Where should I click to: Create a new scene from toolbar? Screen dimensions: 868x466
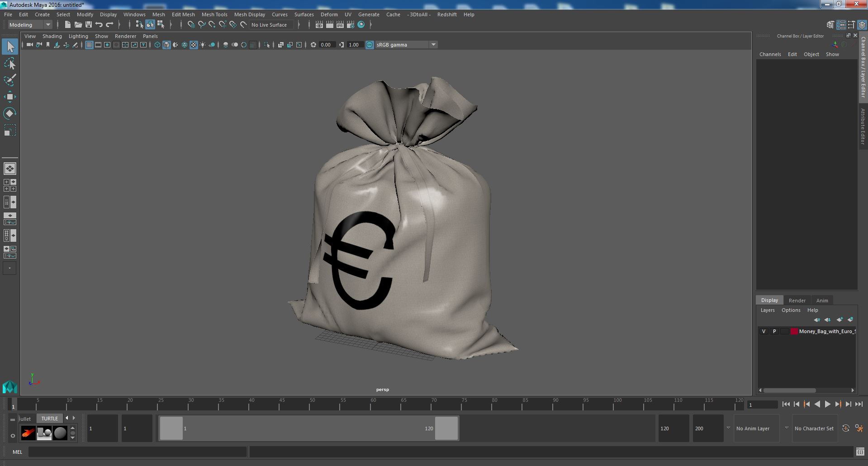click(x=67, y=25)
